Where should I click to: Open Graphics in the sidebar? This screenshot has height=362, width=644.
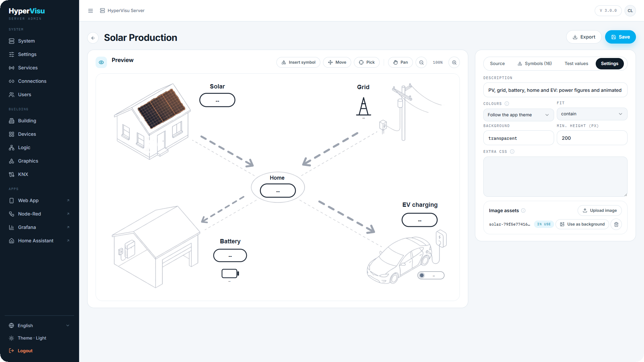pos(40,161)
